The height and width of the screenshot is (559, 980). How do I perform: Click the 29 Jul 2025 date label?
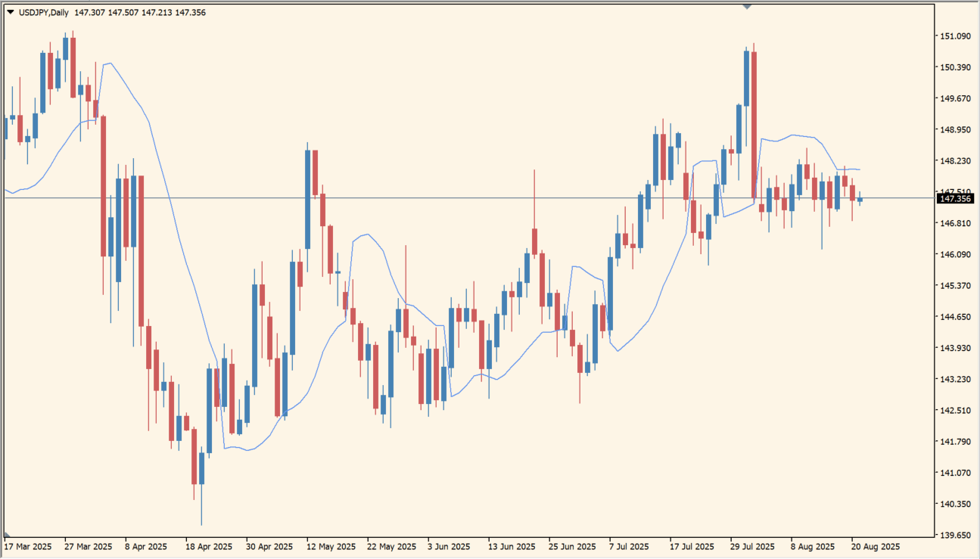tap(752, 546)
